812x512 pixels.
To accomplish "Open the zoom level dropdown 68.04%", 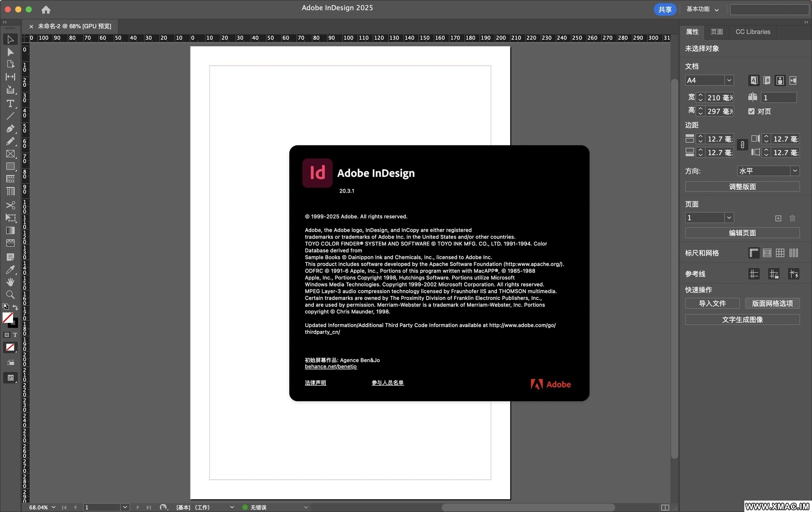I will (53, 507).
